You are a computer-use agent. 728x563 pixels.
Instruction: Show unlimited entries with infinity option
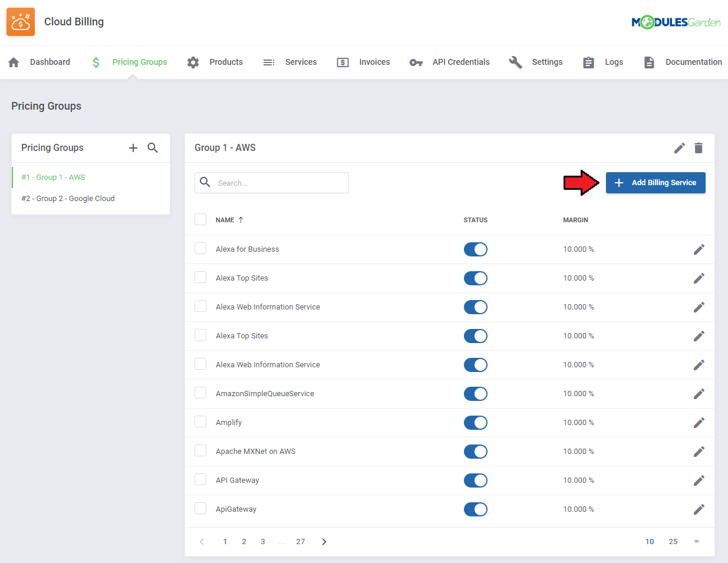pos(697,541)
